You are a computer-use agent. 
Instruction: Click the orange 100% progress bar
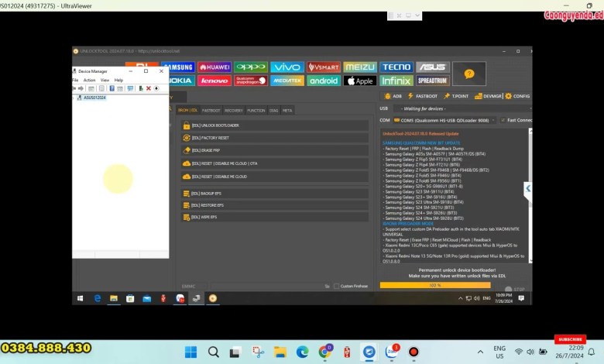point(434,285)
